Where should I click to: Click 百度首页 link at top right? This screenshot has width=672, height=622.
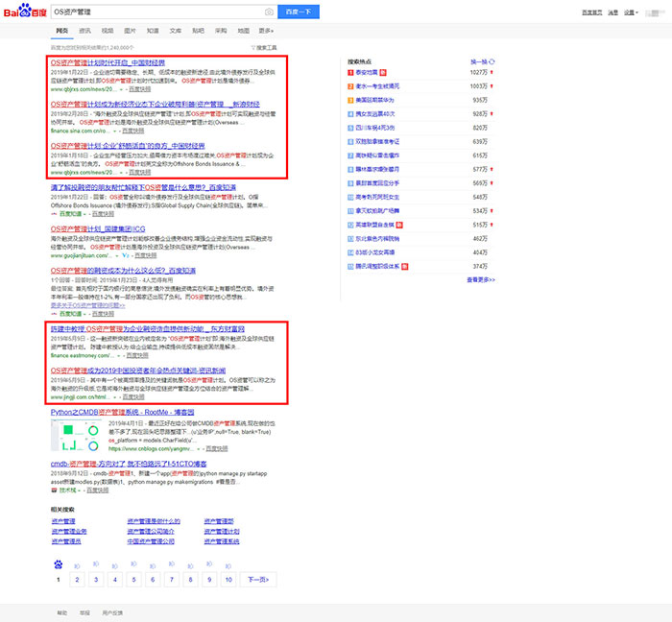click(x=592, y=12)
